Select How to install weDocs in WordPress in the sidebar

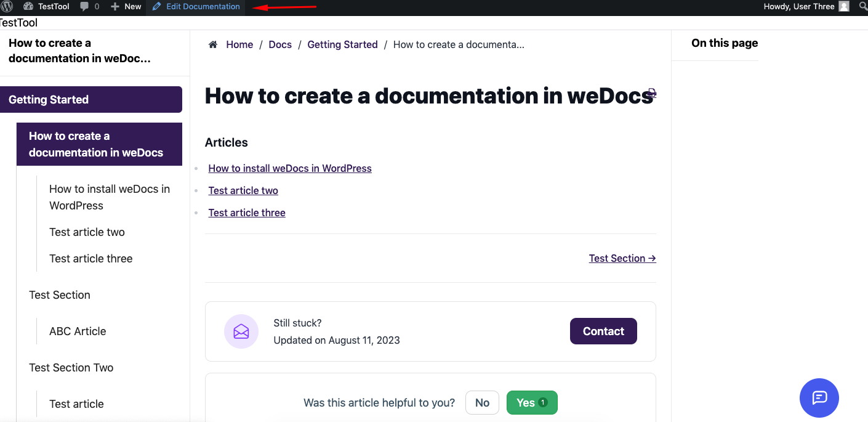click(110, 197)
